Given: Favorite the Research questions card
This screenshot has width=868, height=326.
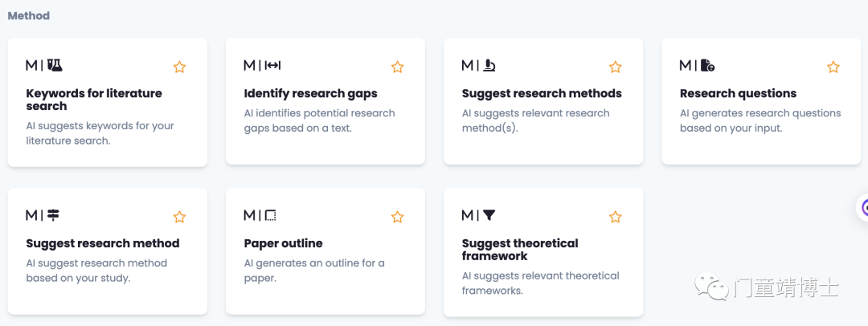Looking at the screenshot, I should (833, 67).
